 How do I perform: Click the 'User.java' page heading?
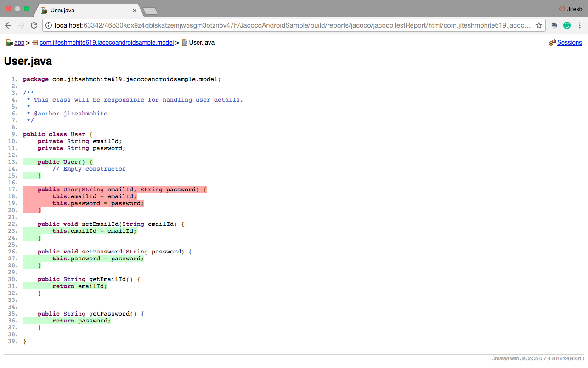pyautogui.click(x=28, y=61)
